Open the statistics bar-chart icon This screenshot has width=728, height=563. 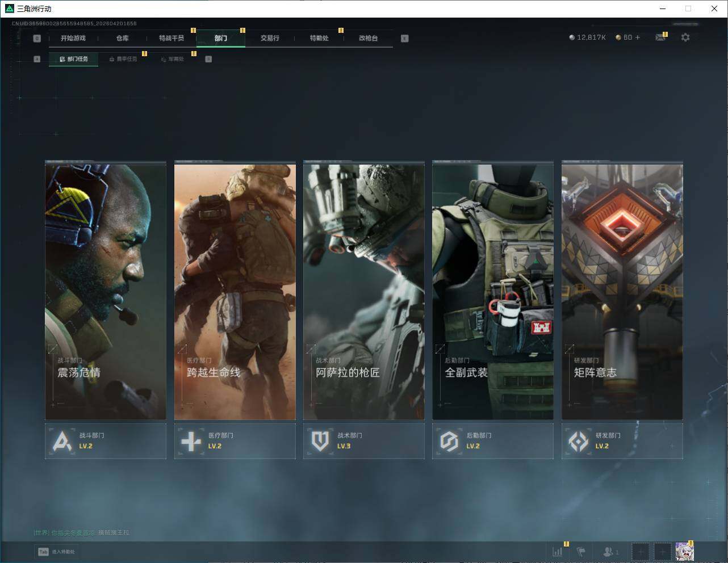point(558,551)
